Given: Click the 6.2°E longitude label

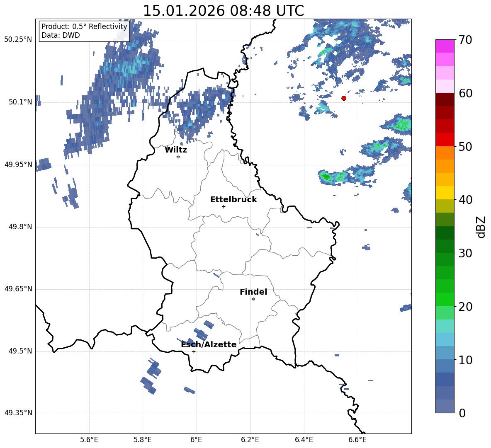Looking at the screenshot, I should (250, 440).
